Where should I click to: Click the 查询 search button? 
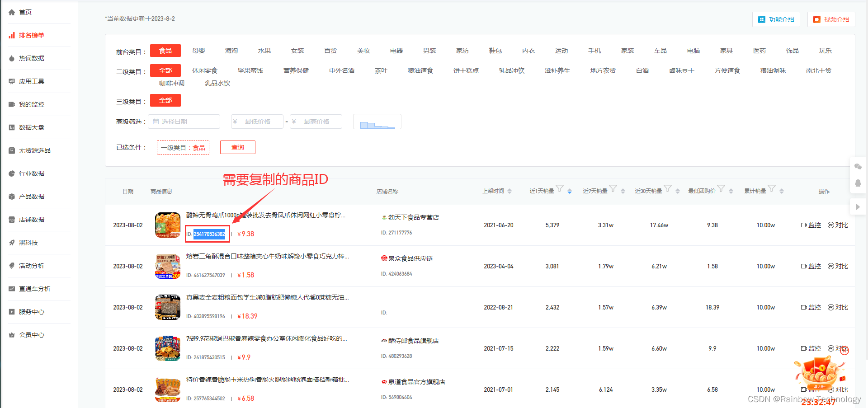[x=238, y=147]
